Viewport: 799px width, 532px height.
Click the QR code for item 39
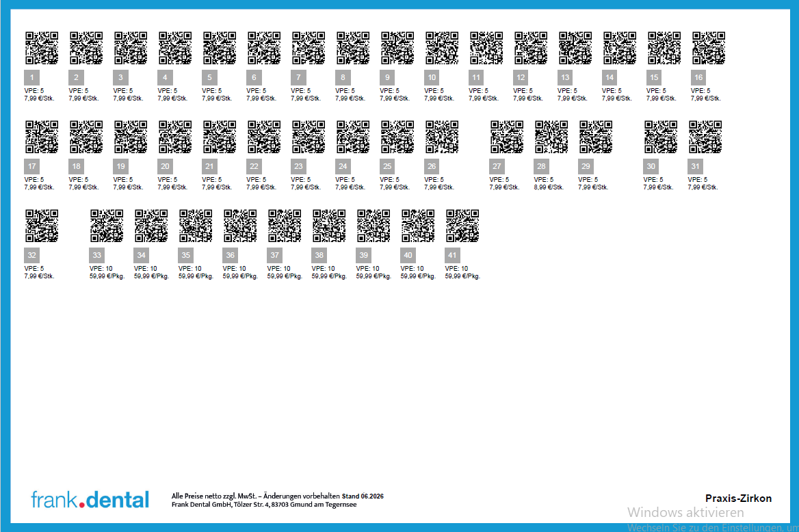tap(374, 226)
